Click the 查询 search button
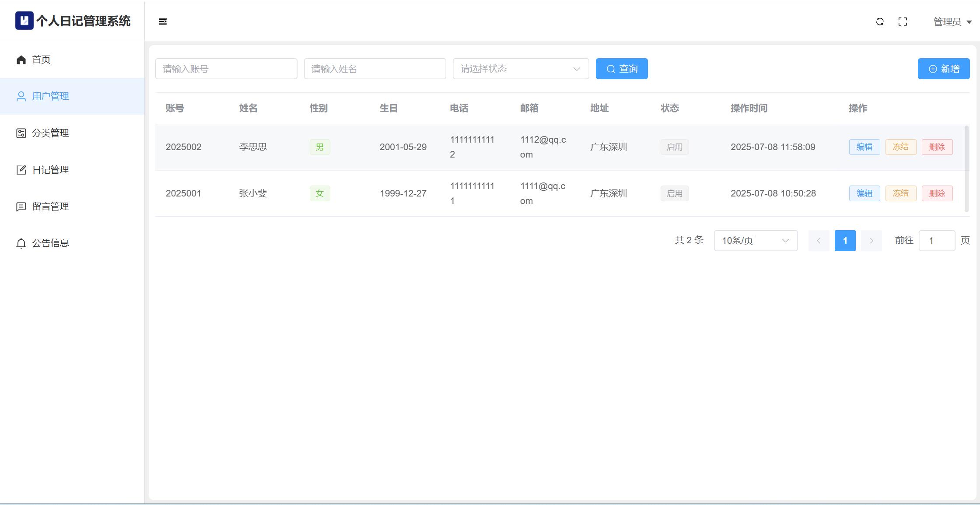The height and width of the screenshot is (505, 980). click(622, 69)
